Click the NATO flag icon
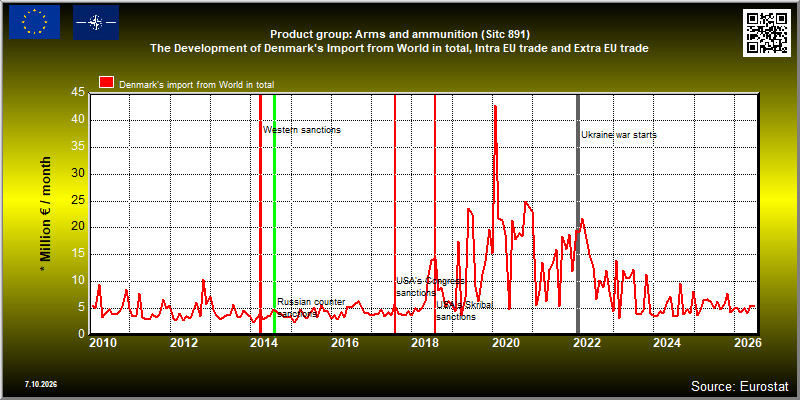The height and width of the screenshot is (400, 800). (x=96, y=22)
